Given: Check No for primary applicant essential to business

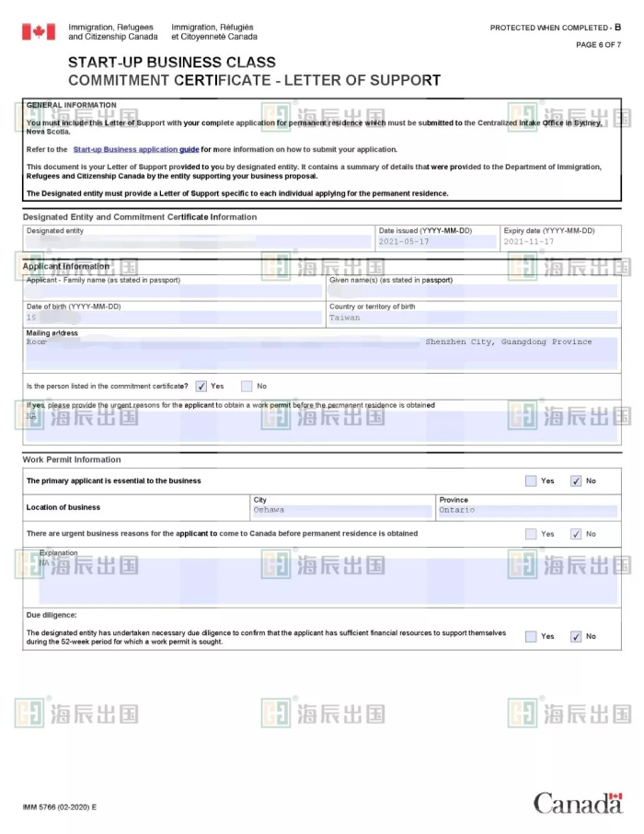Looking at the screenshot, I should [576, 481].
